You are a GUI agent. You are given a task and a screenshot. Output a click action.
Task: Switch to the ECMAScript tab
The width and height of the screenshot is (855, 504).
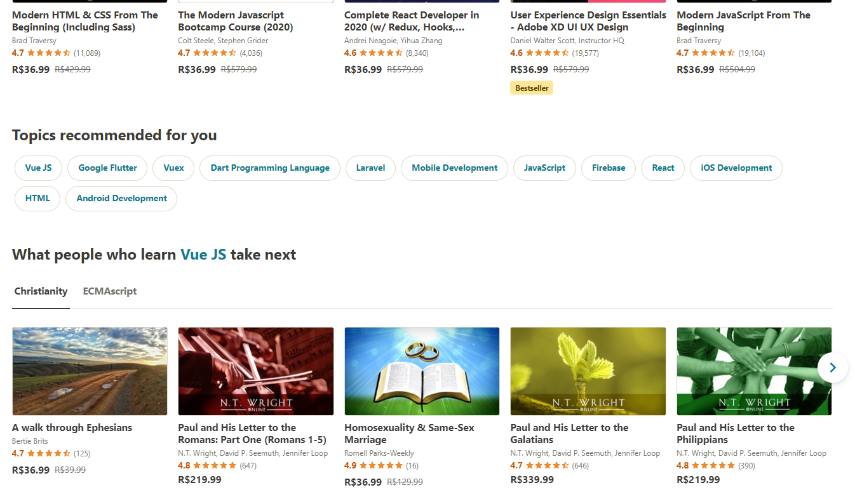pyautogui.click(x=110, y=291)
